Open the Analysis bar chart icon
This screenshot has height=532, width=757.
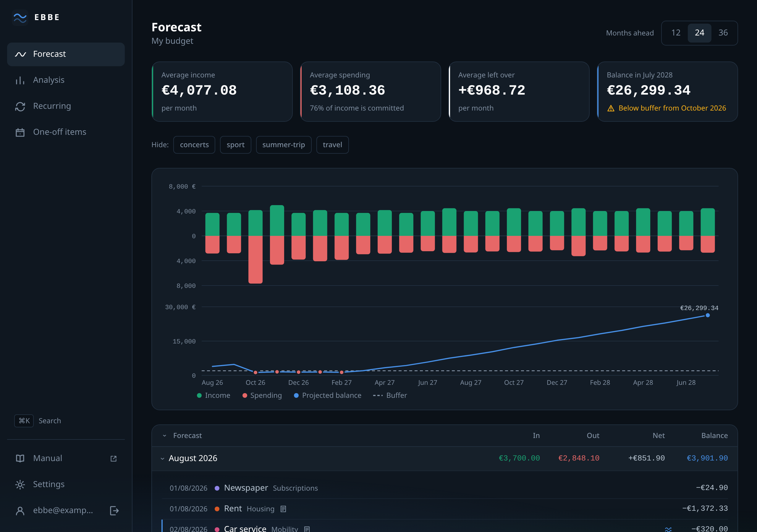pyautogui.click(x=20, y=80)
